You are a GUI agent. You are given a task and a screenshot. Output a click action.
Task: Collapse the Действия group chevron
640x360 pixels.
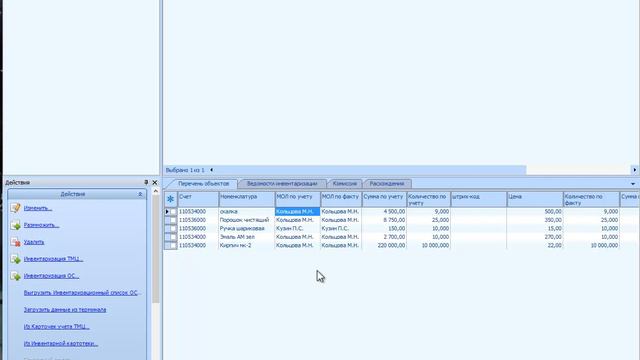[x=140, y=194]
